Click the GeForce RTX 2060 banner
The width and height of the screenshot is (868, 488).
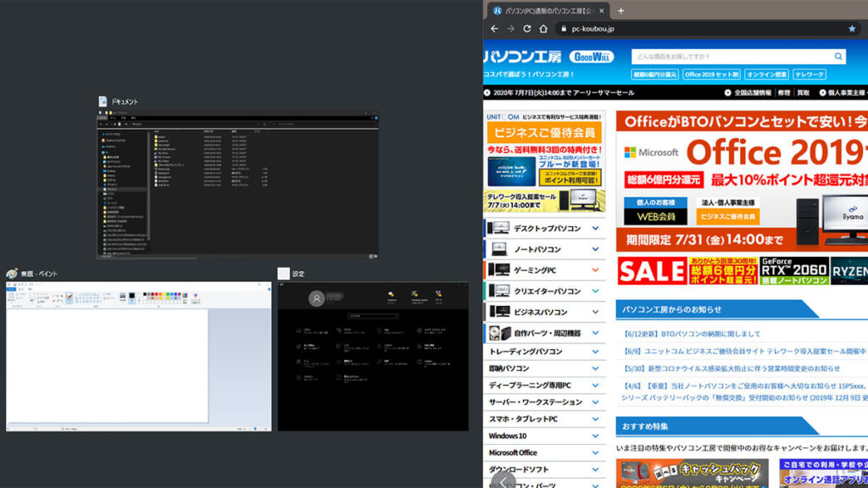click(794, 270)
